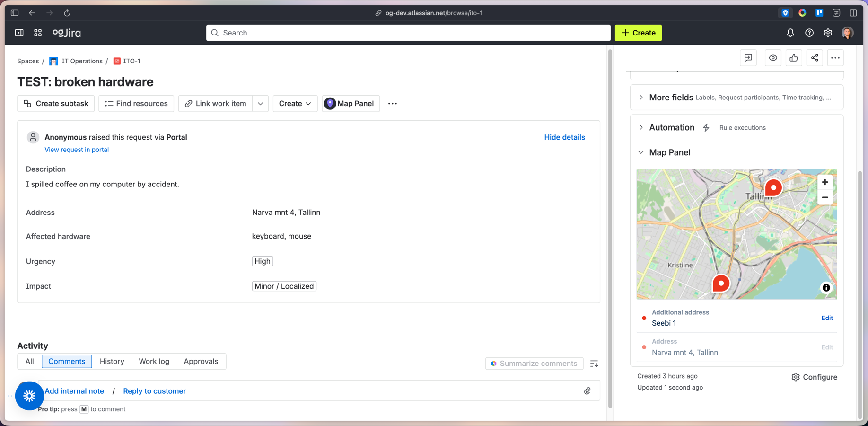This screenshot has width=868, height=426.
Task: Like the issue with the thumbs-up icon
Action: pos(794,58)
